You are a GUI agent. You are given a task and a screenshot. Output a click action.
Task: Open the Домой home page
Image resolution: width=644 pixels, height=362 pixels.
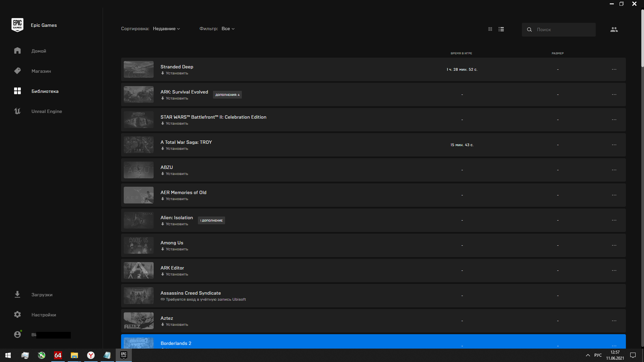[39, 51]
